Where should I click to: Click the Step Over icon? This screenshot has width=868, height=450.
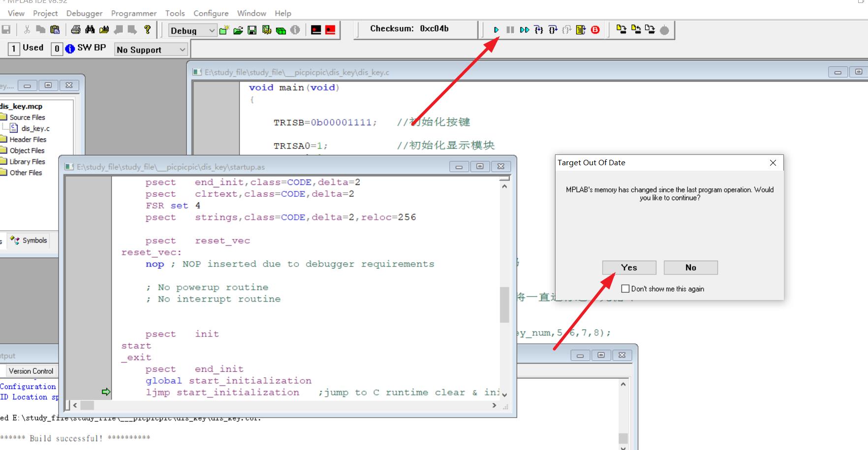[553, 30]
